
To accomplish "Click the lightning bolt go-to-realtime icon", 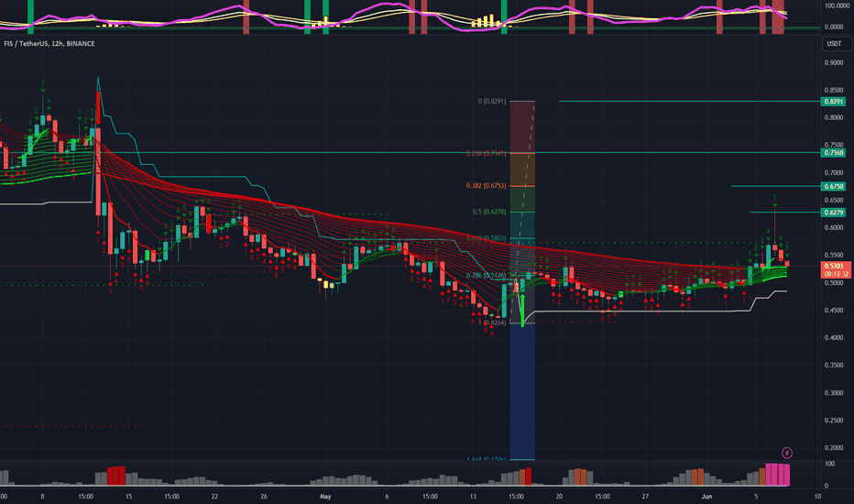I will 787,453.
